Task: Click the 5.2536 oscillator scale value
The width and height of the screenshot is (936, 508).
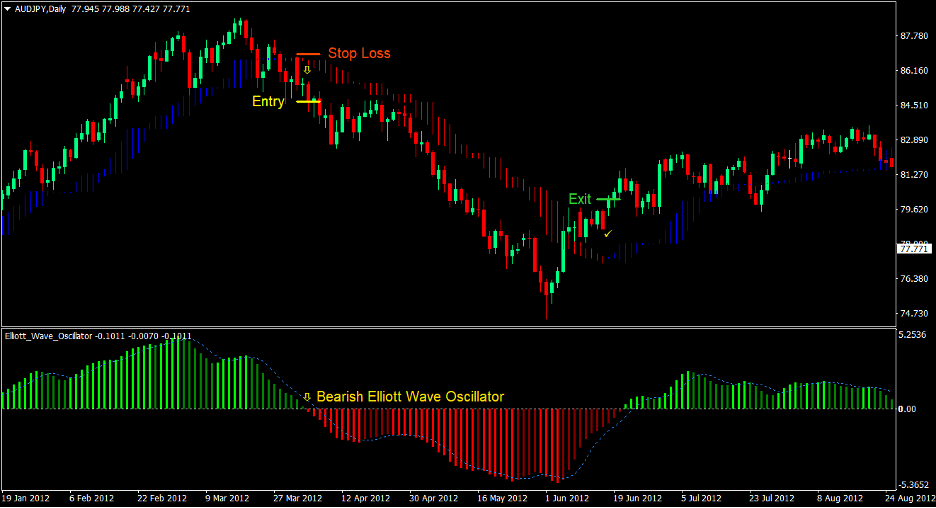Action: 913,334
